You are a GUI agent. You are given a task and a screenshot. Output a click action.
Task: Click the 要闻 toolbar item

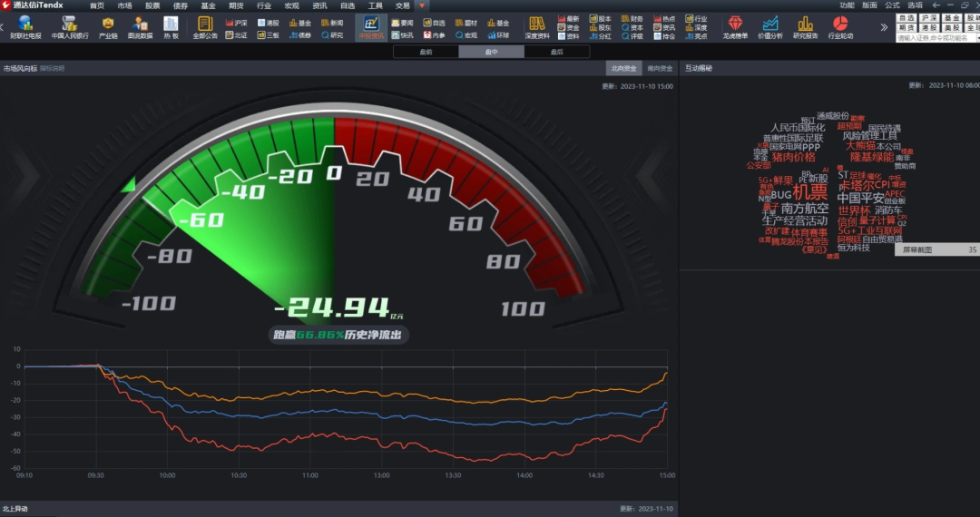403,23
